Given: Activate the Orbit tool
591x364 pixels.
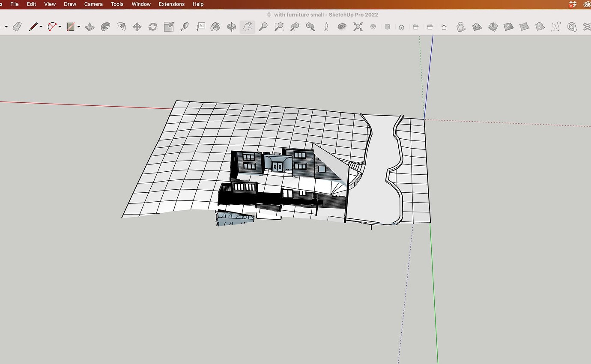Looking at the screenshot, I should point(231,27).
